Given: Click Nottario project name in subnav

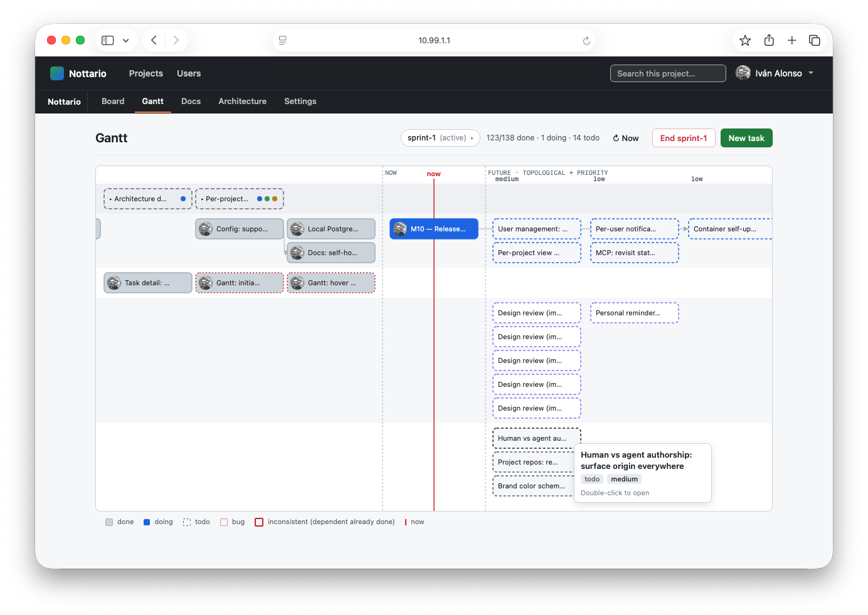Looking at the screenshot, I should pos(64,102).
